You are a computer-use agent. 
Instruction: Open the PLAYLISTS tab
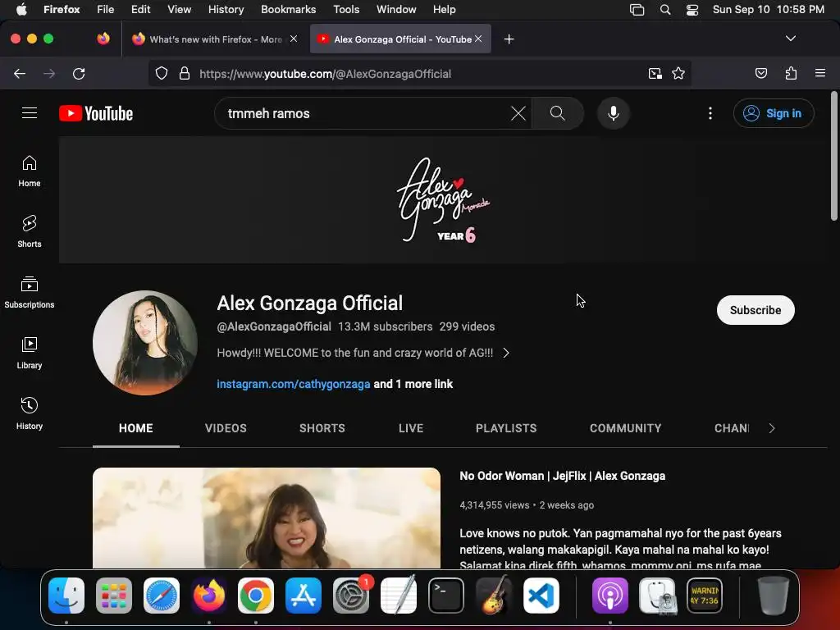[x=506, y=428]
